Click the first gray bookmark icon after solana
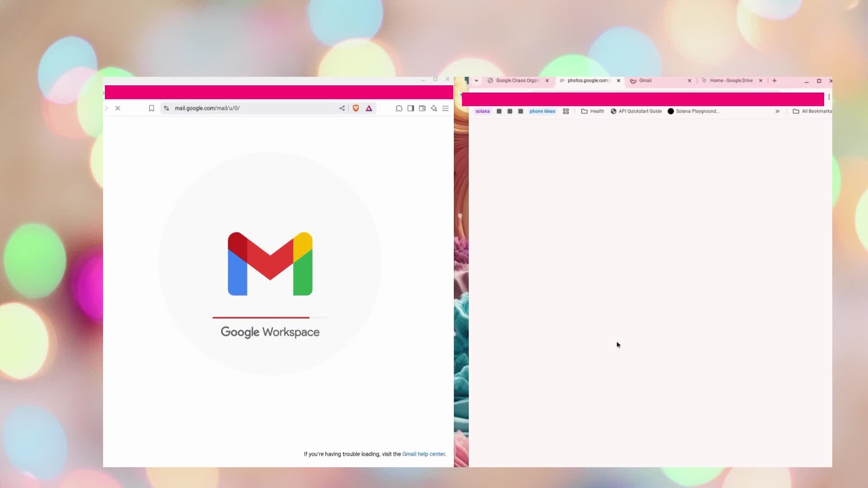 click(x=499, y=111)
